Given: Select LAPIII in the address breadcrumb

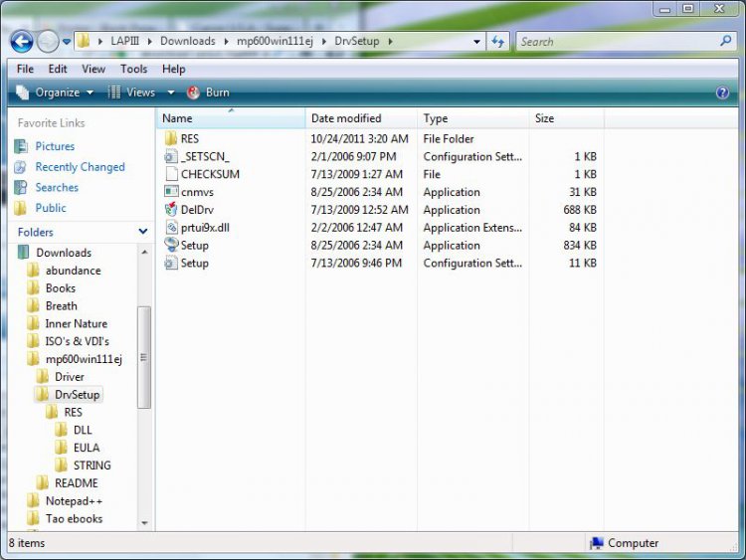Looking at the screenshot, I should 124,41.
